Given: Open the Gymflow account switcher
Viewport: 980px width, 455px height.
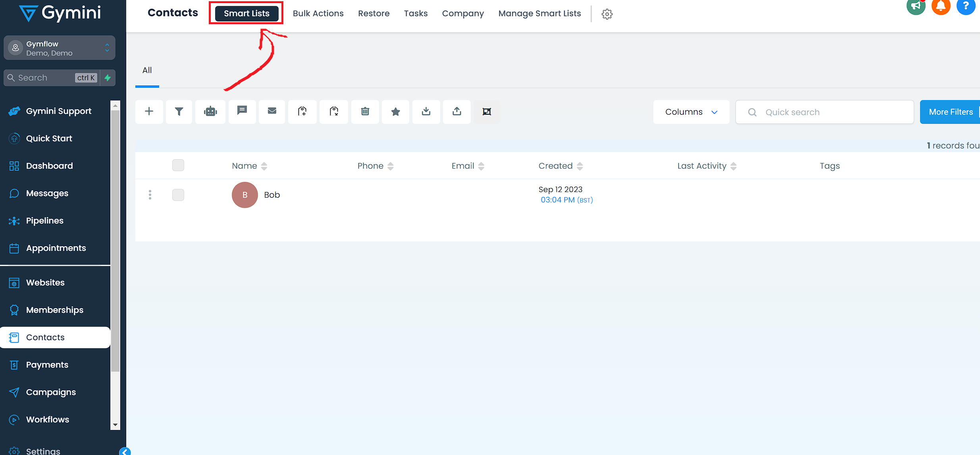Looking at the screenshot, I should [x=60, y=48].
